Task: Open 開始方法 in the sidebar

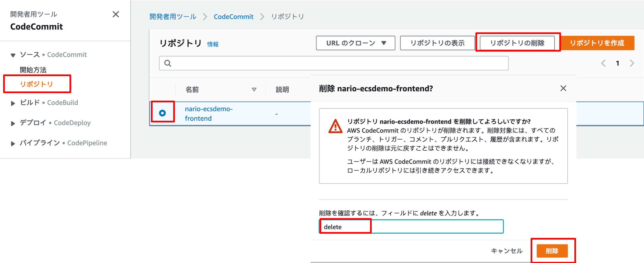Action: 33,70
